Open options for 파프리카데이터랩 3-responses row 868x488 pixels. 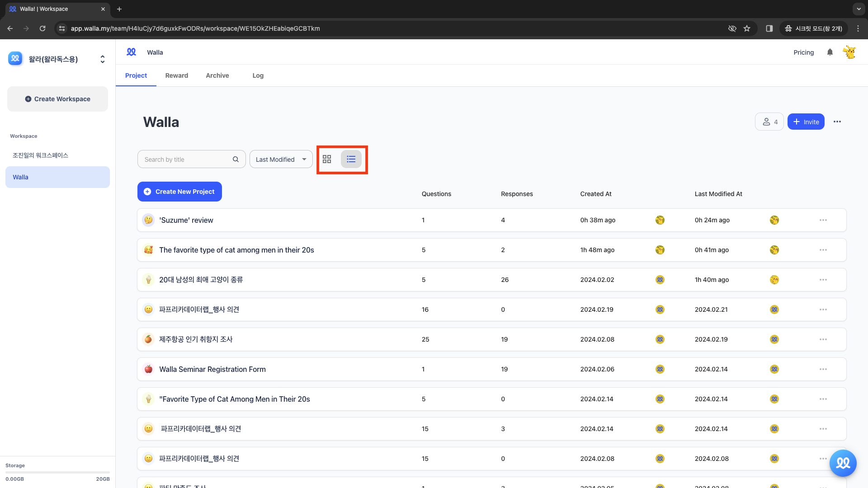click(823, 429)
